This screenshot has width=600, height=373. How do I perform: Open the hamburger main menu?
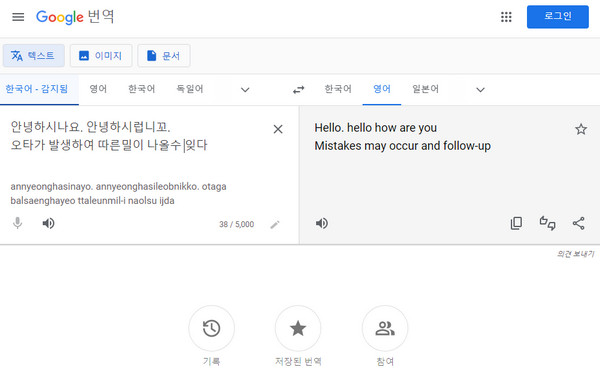pyautogui.click(x=18, y=17)
